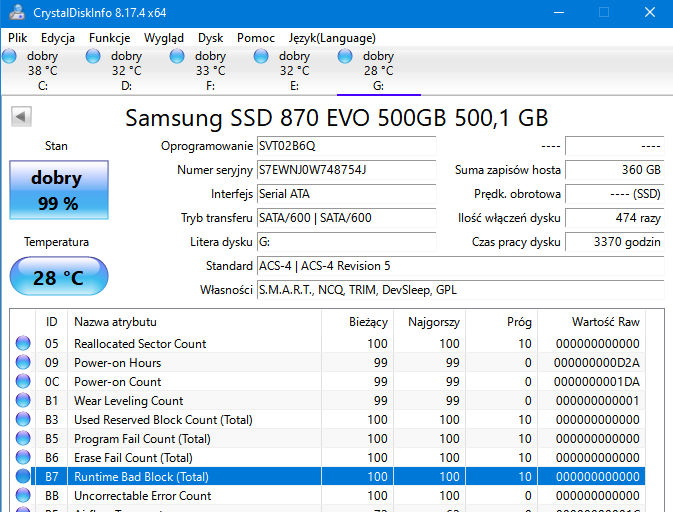Select drive F: at 33 °C
Screen dimensions: 673x512
pos(210,71)
